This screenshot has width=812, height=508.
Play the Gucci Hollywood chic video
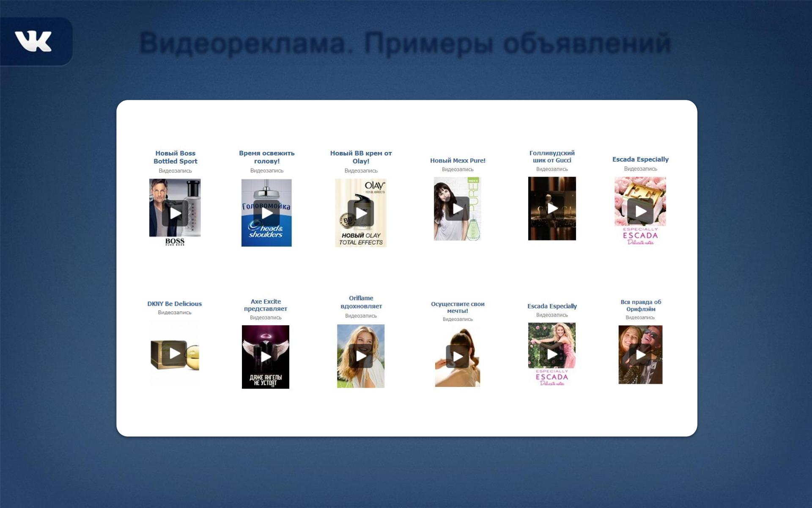[x=552, y=208]
